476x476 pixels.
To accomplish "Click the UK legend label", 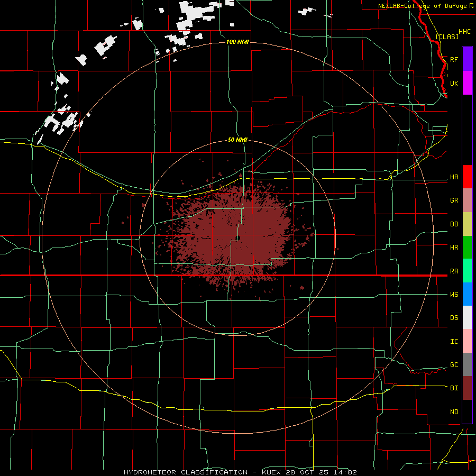I will 454,83.
